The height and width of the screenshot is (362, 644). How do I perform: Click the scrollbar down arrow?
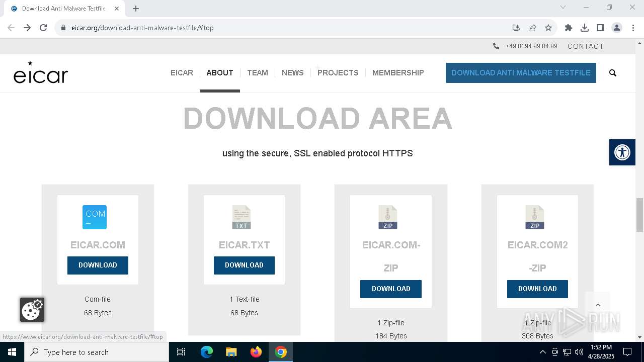(639, 337)
